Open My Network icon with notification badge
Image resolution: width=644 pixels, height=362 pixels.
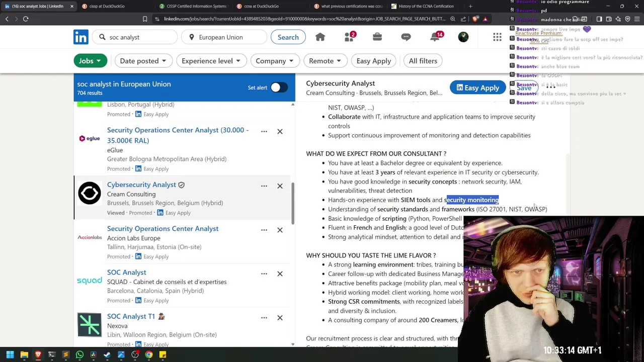(x=349, y=37)
